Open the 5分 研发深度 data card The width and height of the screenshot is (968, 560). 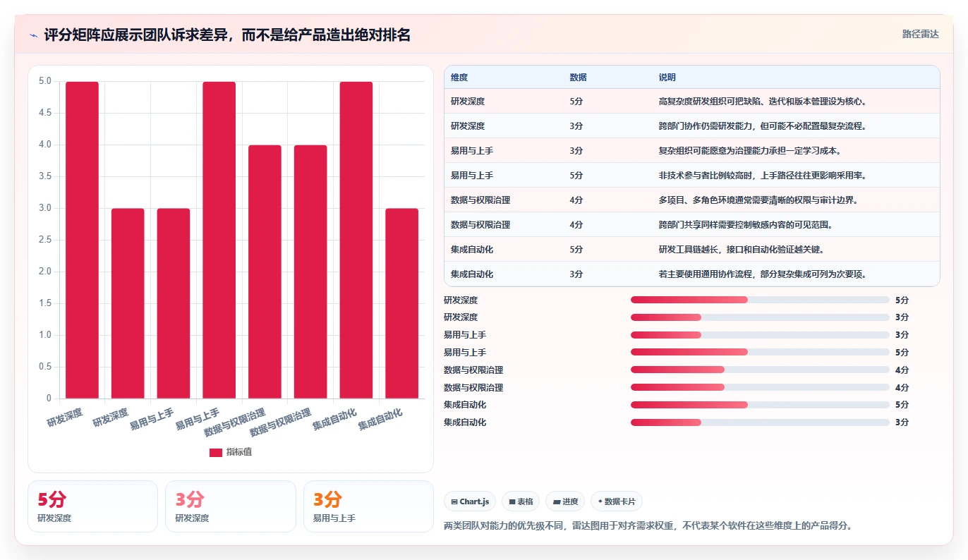[92, 506]
